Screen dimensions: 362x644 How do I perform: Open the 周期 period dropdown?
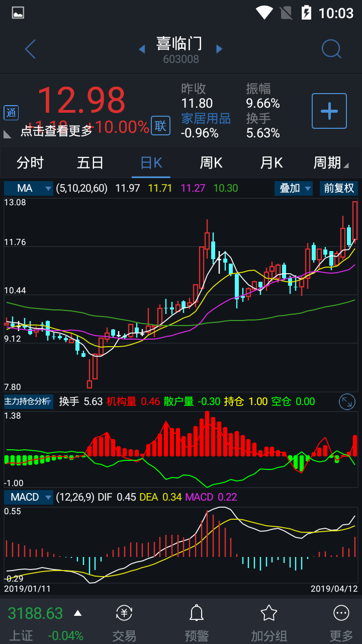(331, 163)
